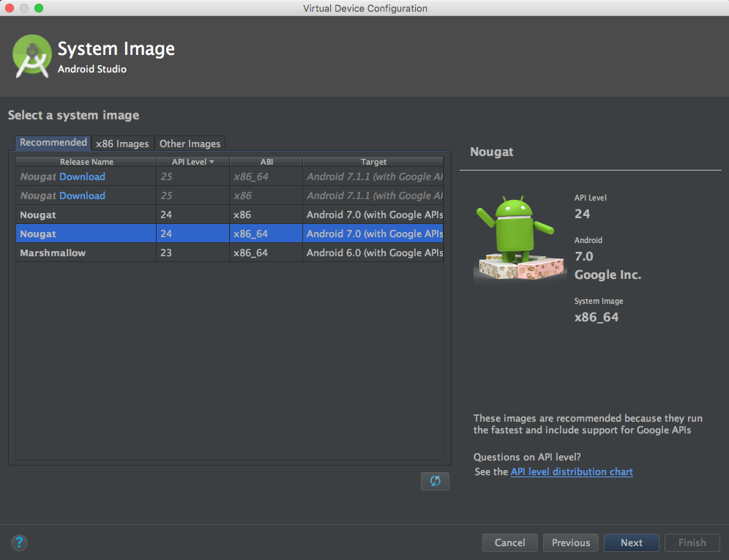Click the x86 ABI cell for API 24
The height and width of the screenshot is (560, 729).
pyautogui.click(x=266, y=215)
